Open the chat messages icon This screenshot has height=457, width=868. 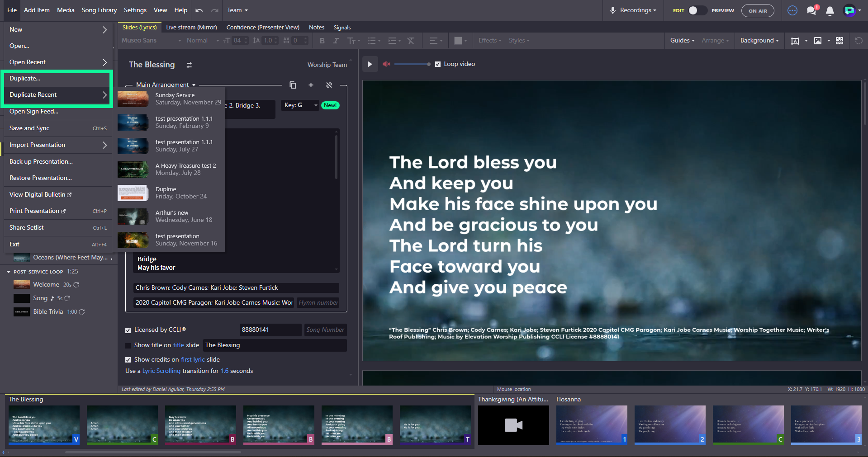(x=812, y=10)
